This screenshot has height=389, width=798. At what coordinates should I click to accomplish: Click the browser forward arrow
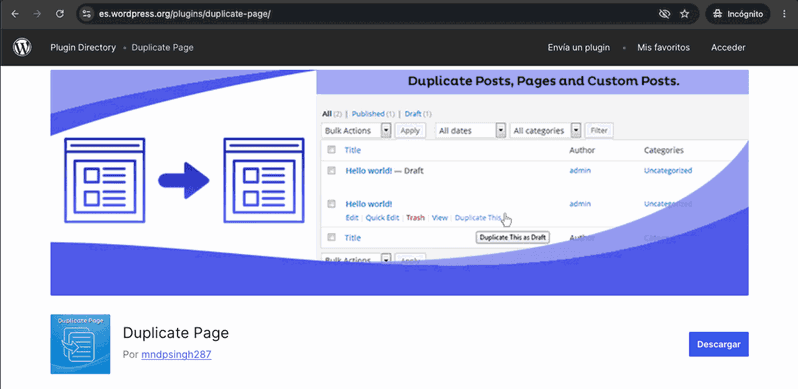coord(37,14)
